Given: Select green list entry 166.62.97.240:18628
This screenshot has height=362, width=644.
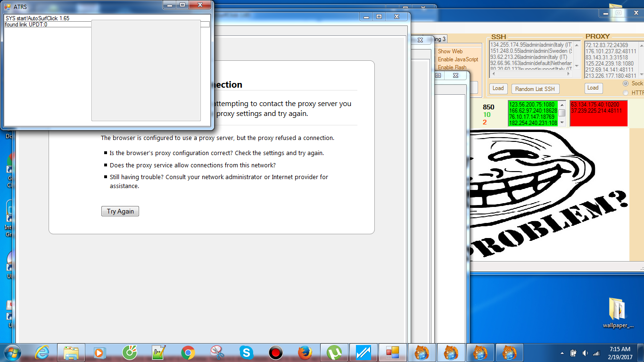Looking at the screenshot, I should [533, 110].
